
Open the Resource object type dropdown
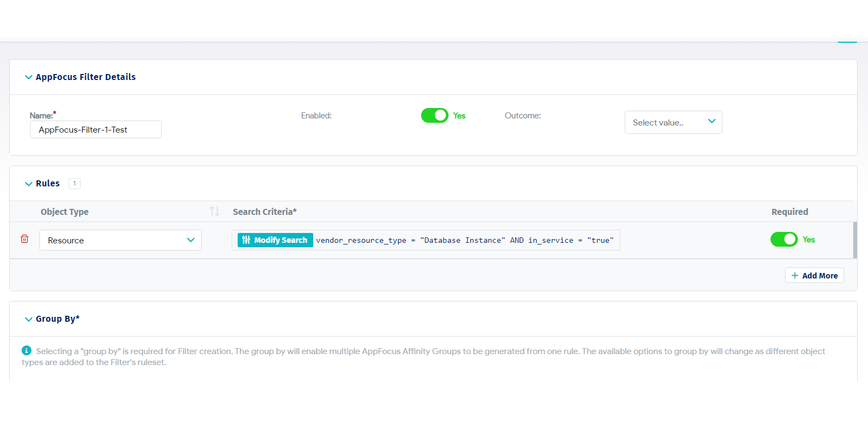120,240
